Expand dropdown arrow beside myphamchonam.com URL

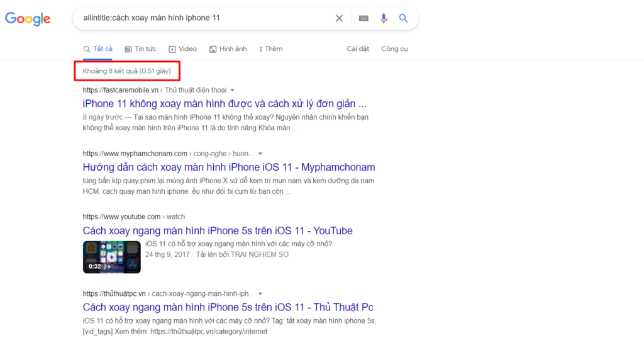click(260, 154)
